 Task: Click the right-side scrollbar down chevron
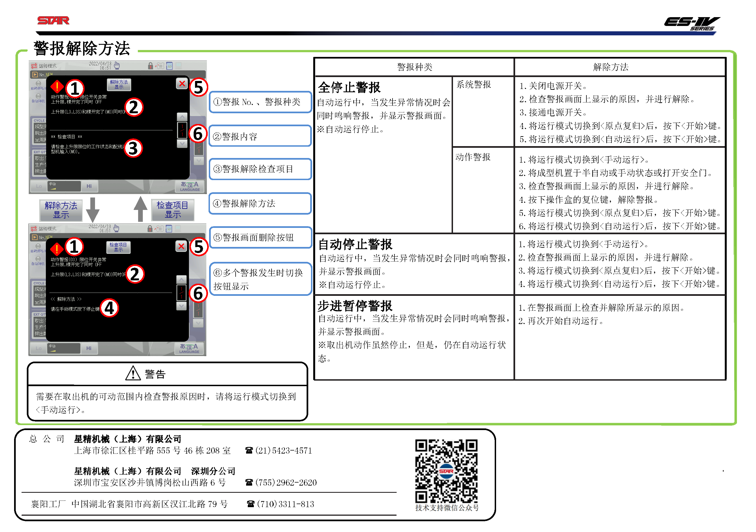pos(199,161)
